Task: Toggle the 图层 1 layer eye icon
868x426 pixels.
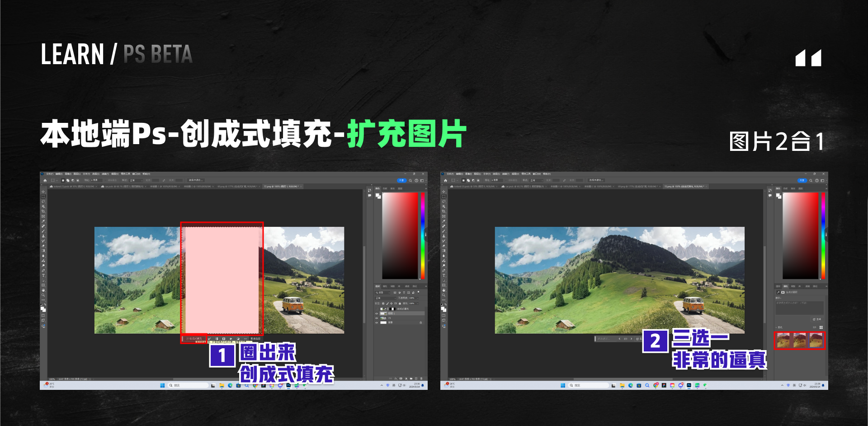Action: pyautogui.click(x=377, y=314)
